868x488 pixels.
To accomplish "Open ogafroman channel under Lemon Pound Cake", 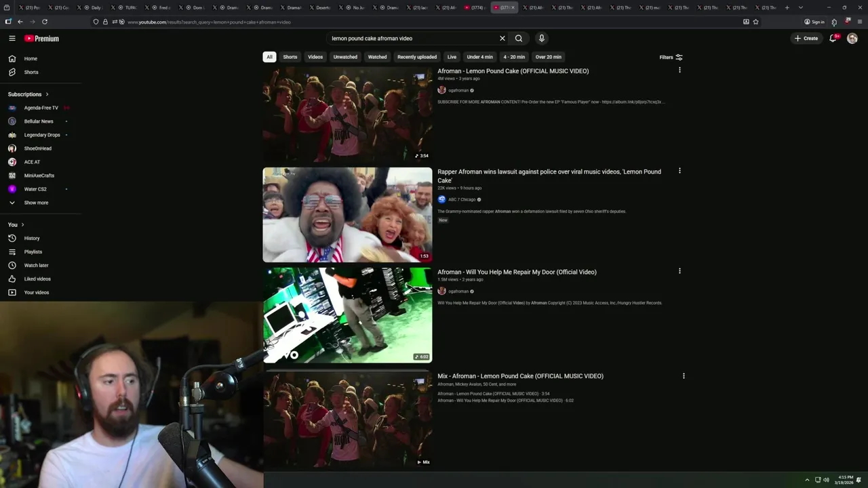I will 458,91.
